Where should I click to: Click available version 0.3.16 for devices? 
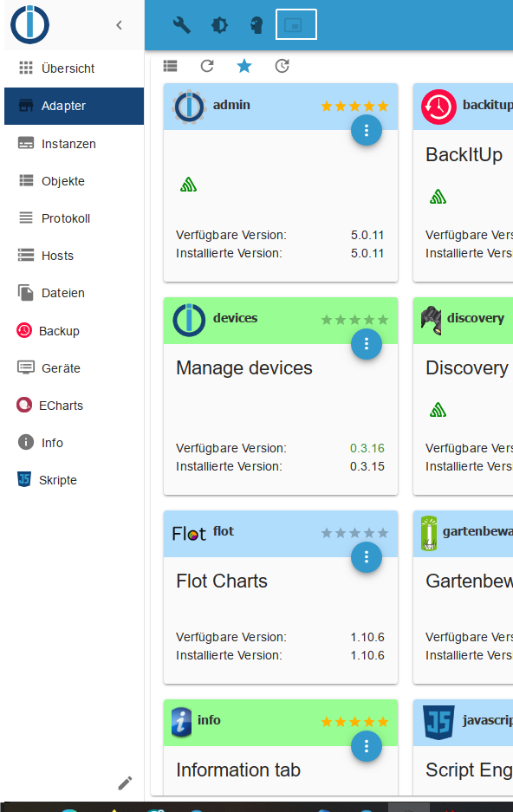coord(367,448)
